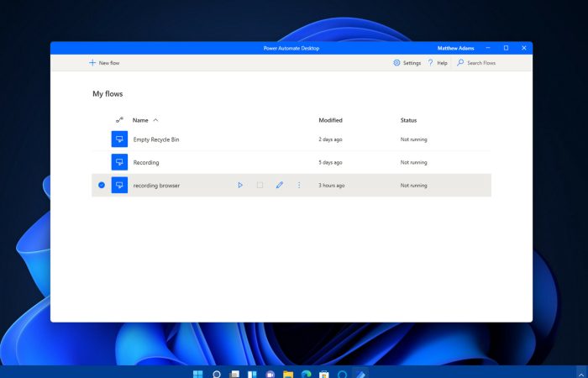Open Microsoft Store from taskbar

[x=324, y=374]
